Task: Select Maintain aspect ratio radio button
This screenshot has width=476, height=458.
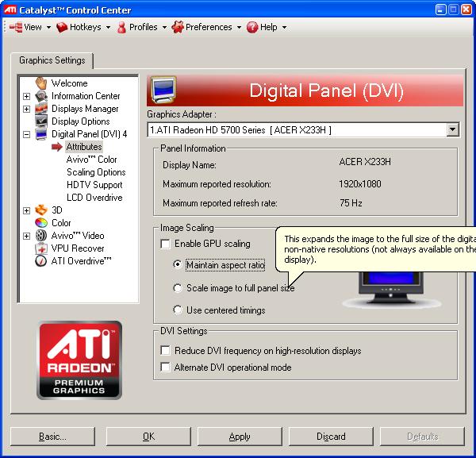Action: 178,264
